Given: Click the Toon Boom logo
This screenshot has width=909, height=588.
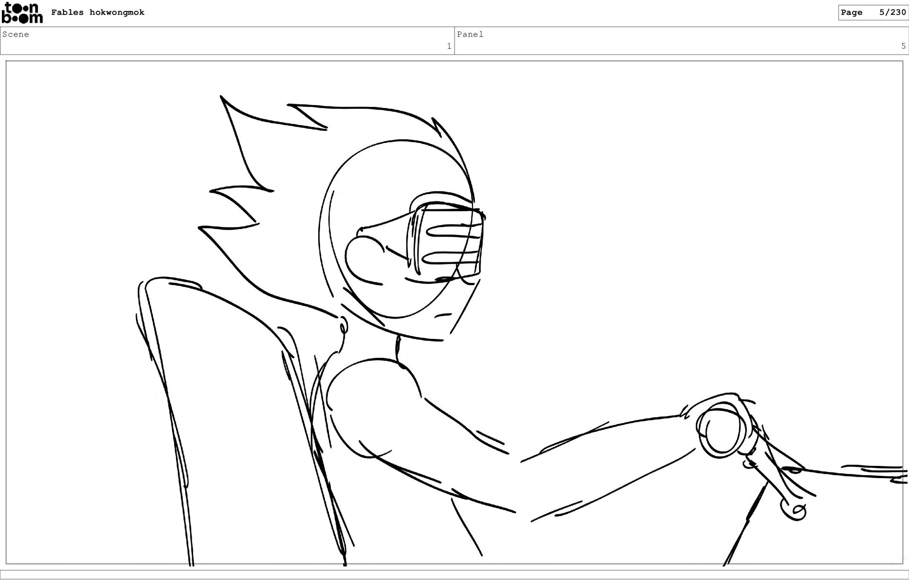Looking at the screenshot, I should (x=22, y=13).
